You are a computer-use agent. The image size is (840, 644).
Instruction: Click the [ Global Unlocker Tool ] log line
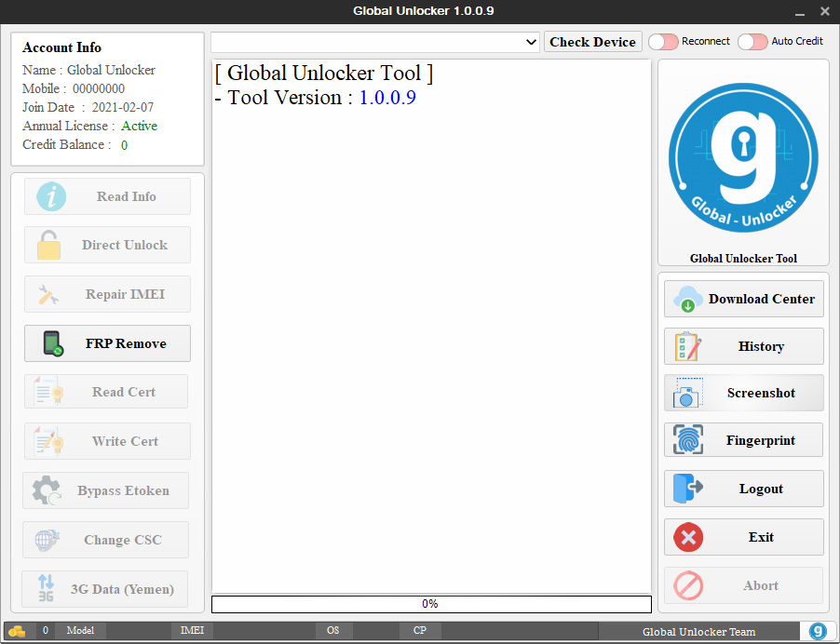click(x=324, y=73)
